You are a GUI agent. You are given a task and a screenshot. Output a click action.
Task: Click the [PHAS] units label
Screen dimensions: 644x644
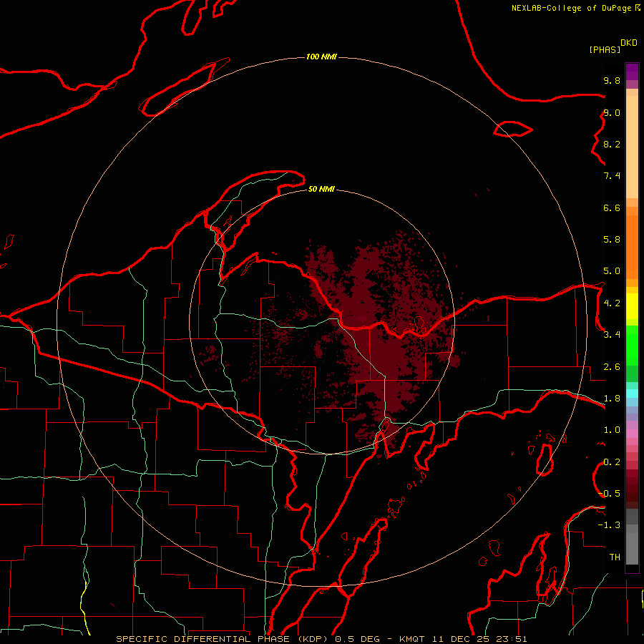[605, 49]
